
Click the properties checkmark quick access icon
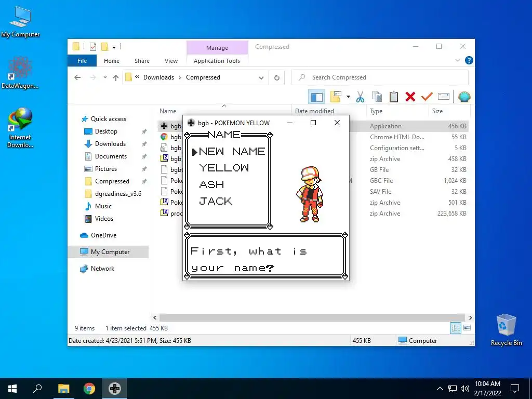[x=93, y=47]
